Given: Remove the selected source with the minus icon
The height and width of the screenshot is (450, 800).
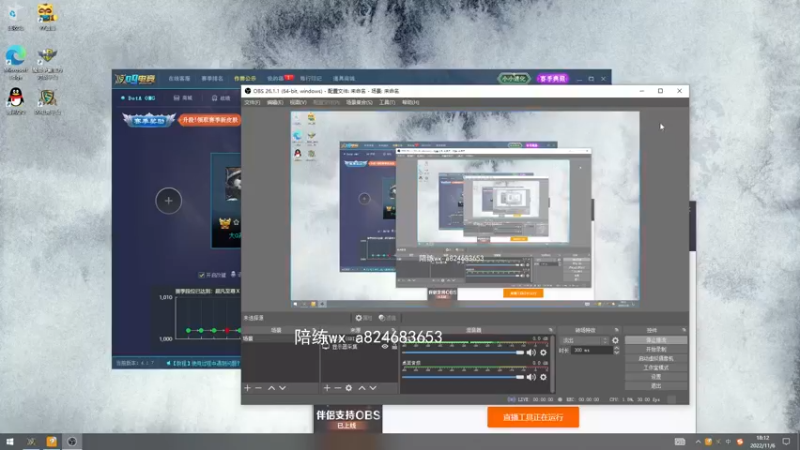Looking at the screenshot, I should coord(338,388).
